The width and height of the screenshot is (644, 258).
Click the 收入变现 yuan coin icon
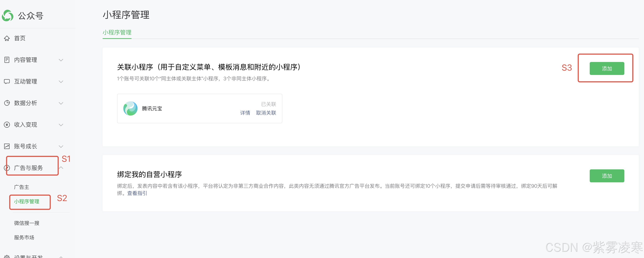pyautogui.click(x=7, y=125)
